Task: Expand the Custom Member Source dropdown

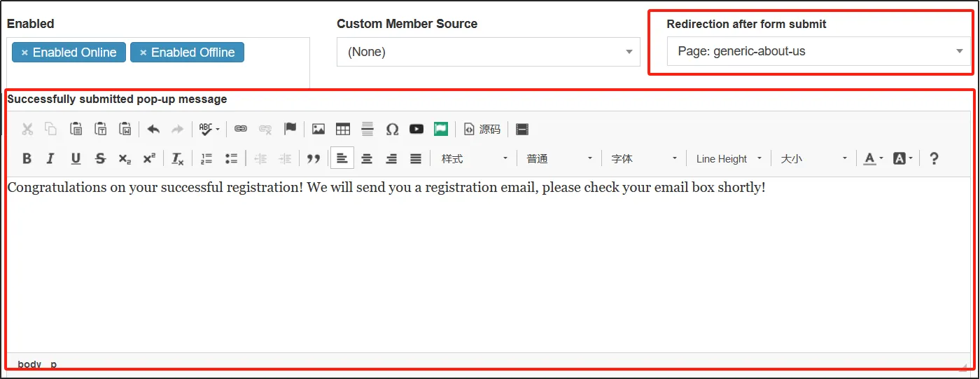Action: pyautogui.click(x=488, y=52)
